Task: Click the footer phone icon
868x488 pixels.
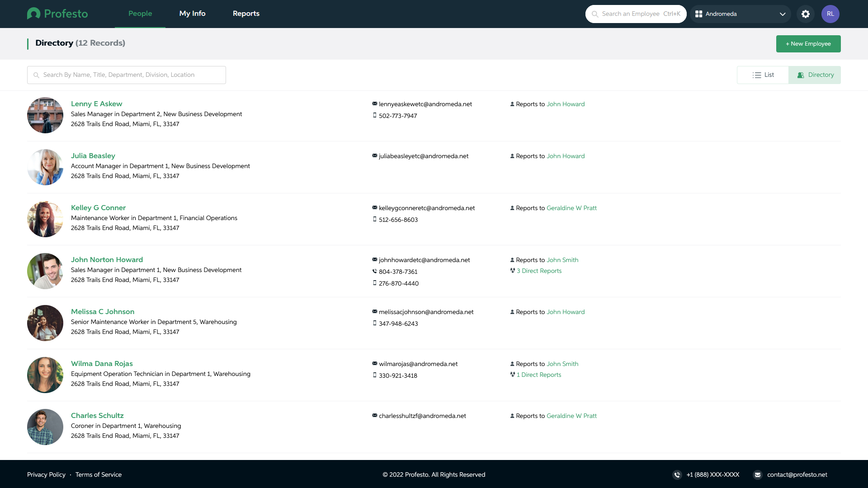Action: 677,474
